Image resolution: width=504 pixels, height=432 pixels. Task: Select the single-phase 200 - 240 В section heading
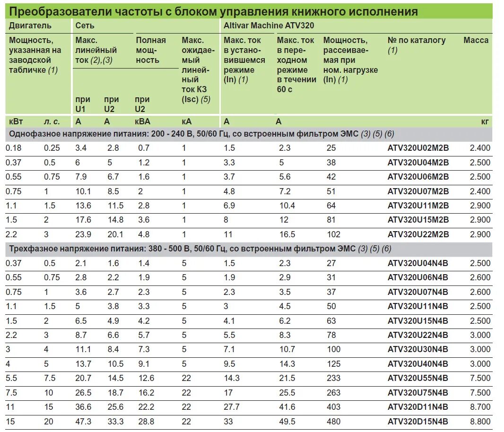pyautogui.click(x=201, y=134)
